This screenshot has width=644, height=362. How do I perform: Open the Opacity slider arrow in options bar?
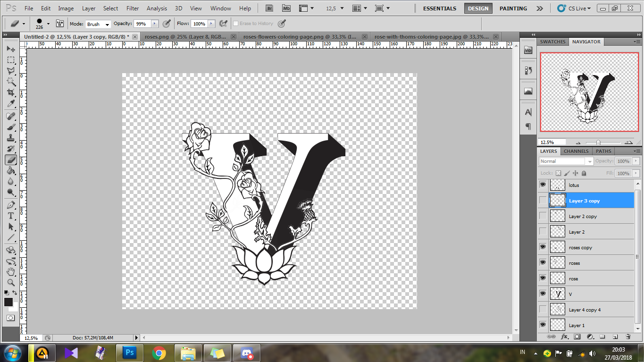pos(155,24)
